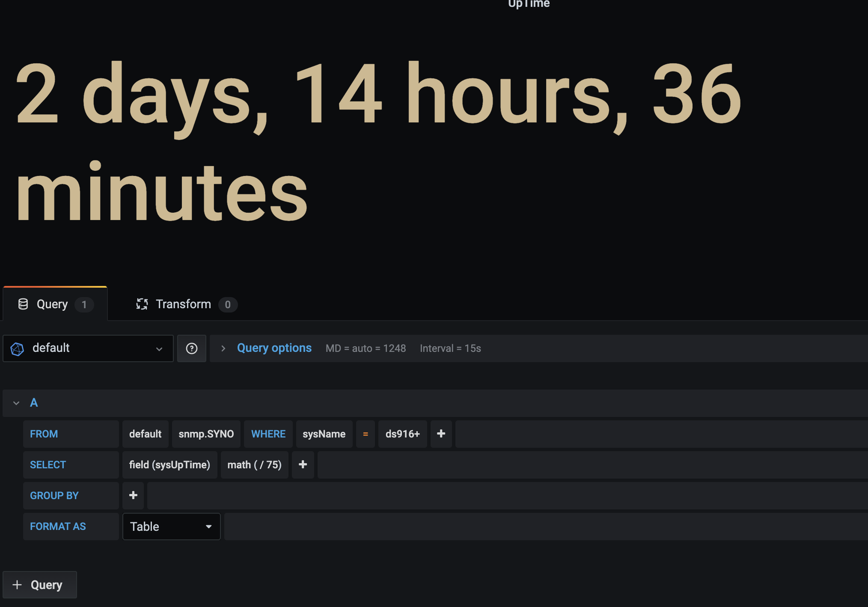Screen dimensions: 868x607
Task: Select the Query tab
Action: tap(55, 304)
